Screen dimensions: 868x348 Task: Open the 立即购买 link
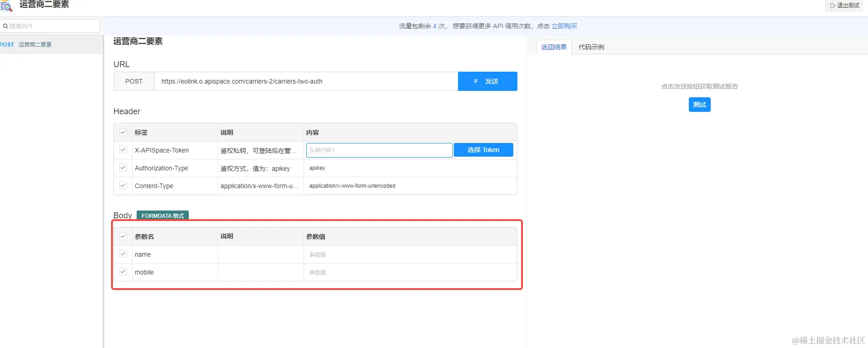point(564,26)
